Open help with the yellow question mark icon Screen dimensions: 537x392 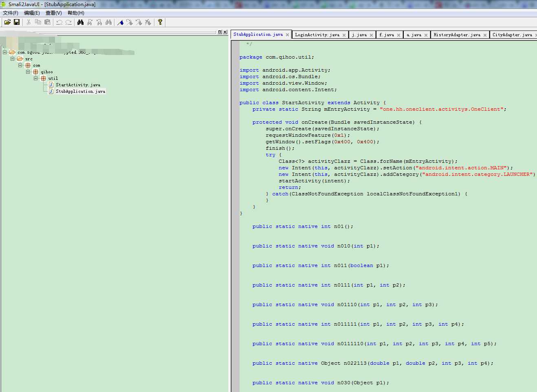[160, 22]
